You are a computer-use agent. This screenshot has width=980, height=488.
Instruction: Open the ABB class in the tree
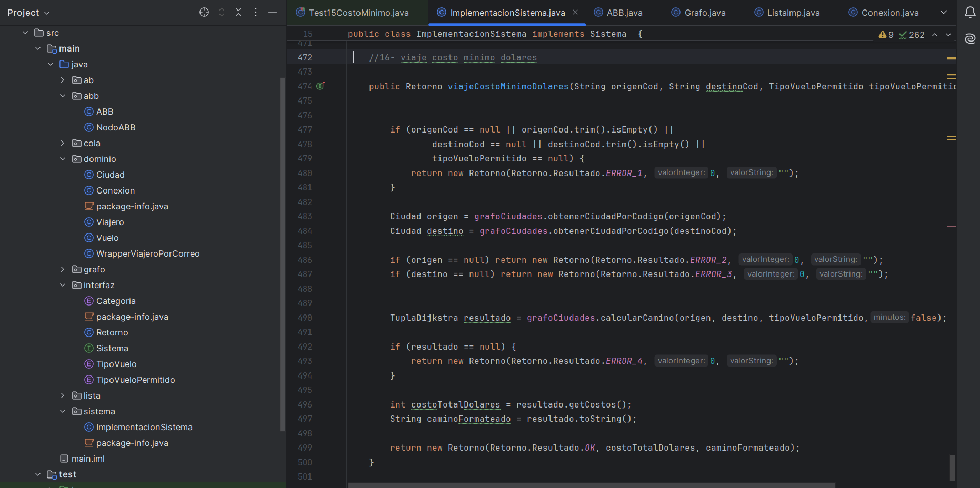click(x=99, y=111)
